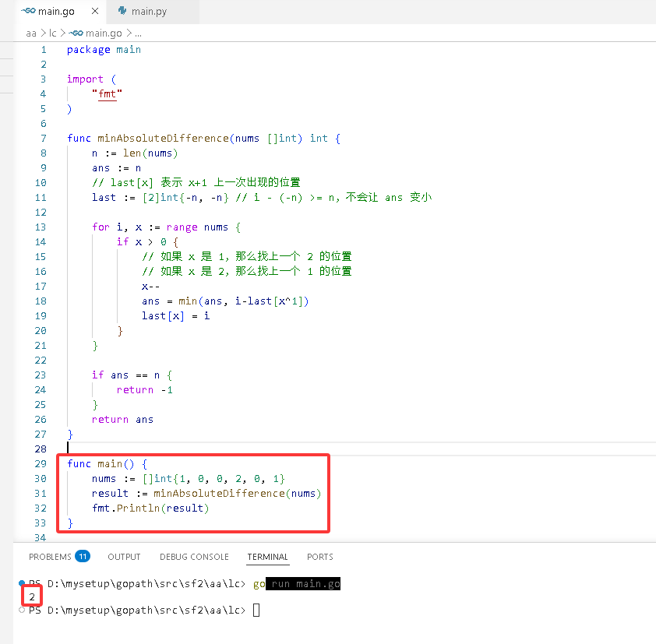
Task: Click the Python icon on main.py tab
Action: [x=122, y=11]
